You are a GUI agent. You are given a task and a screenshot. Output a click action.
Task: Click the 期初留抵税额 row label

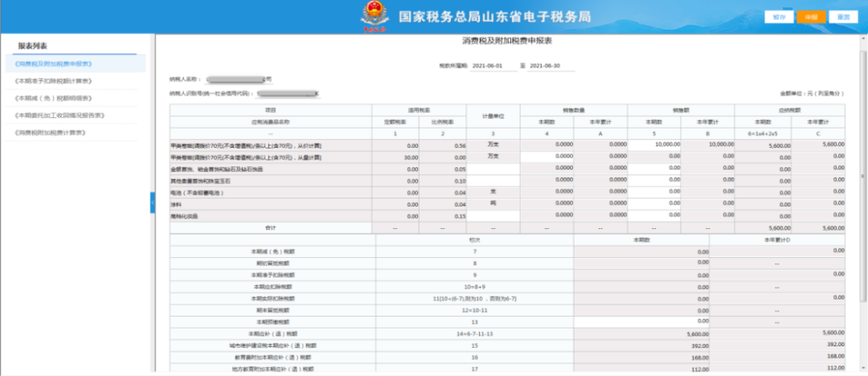(272, 263)
